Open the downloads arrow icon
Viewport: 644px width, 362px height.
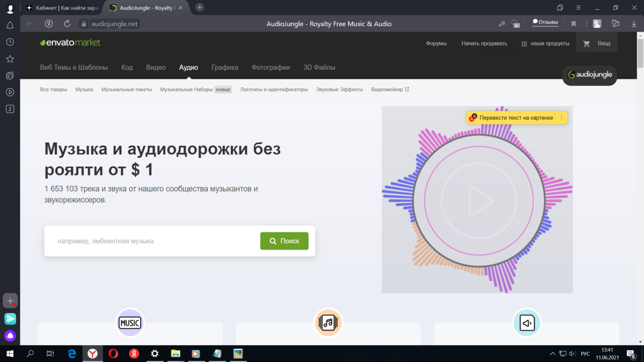634,24
